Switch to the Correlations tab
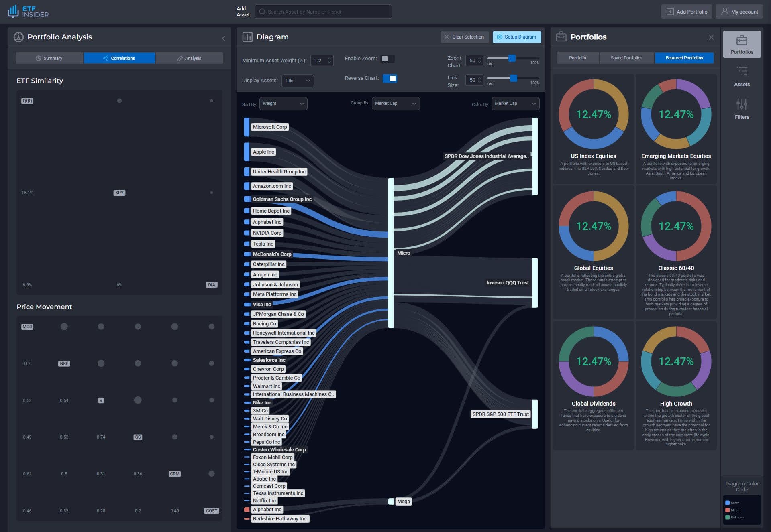Image resolution: width=771 pixels, height=532 pixels. click(119, 58)
